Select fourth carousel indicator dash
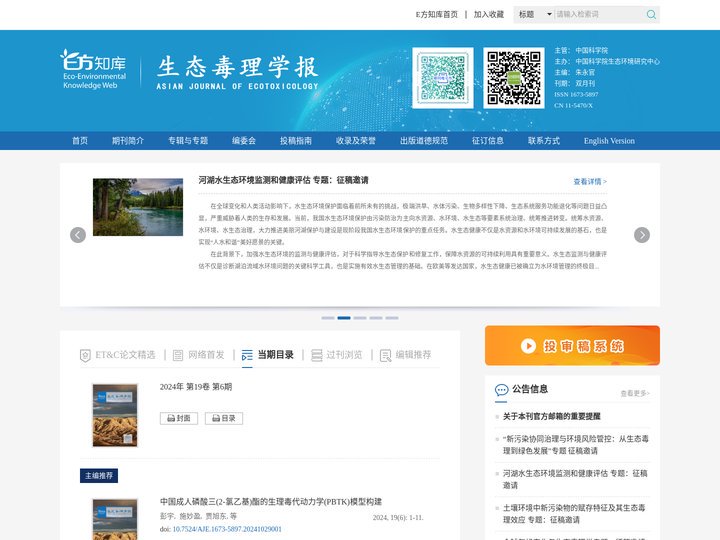 [x=376, y=318]
